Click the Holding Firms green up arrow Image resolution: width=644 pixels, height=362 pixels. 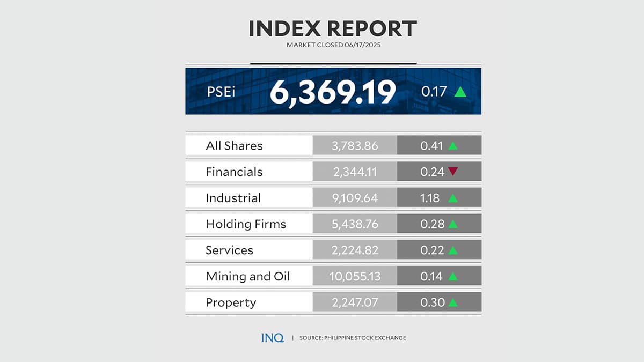452,224
